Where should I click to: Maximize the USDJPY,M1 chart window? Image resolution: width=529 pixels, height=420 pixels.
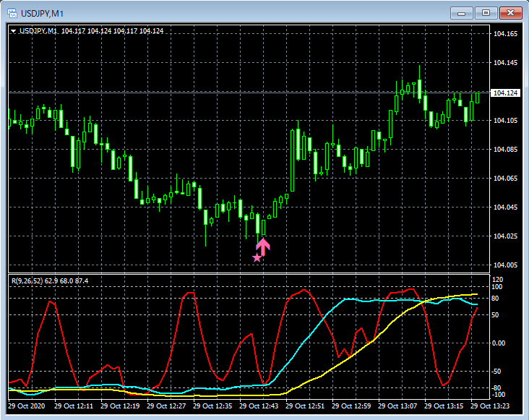pos(486,13)
